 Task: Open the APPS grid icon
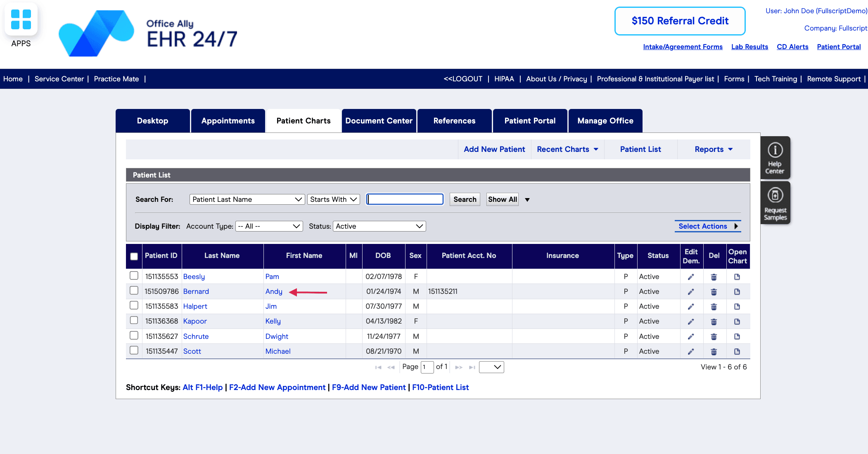tap(21, 19)
